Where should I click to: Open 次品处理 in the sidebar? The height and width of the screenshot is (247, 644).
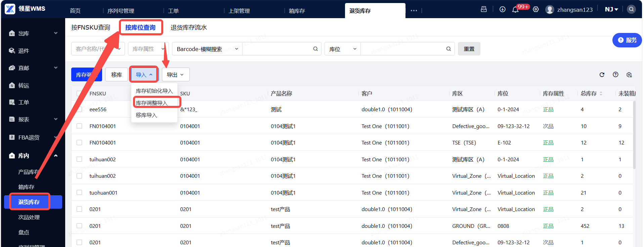tap(29, 217)
